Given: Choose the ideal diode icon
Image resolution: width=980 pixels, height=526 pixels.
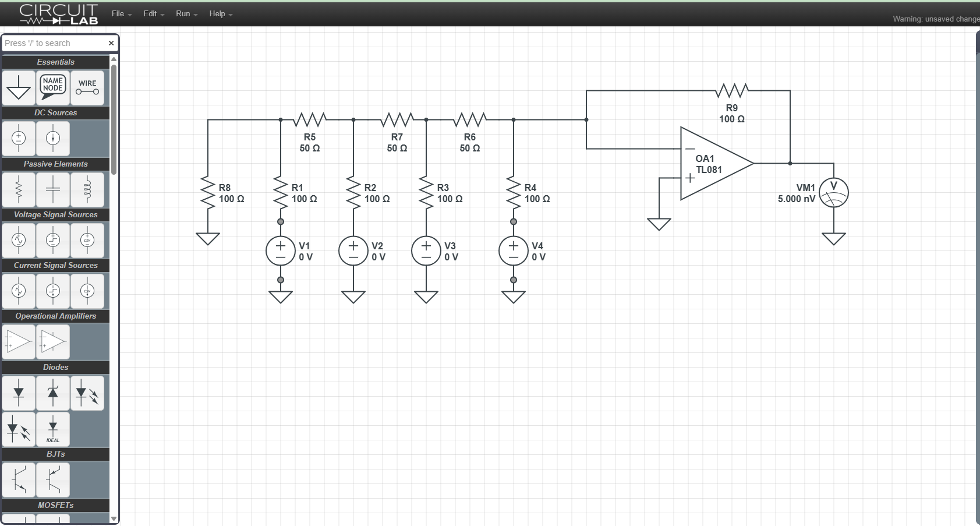Looking at the screenshot, I should pyautogui.click(x=53, y=429).
